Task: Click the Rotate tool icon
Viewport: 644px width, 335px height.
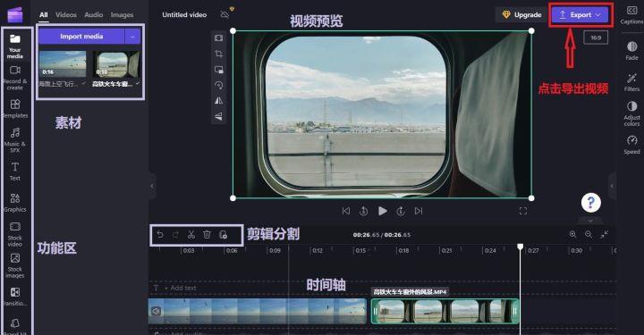Action: (x=218, y=85)
